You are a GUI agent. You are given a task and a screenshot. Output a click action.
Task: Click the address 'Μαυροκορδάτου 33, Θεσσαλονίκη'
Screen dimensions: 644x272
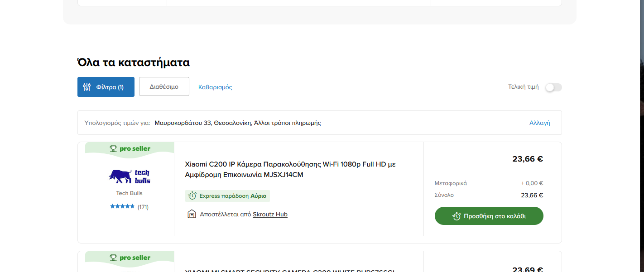coord(202,123)
